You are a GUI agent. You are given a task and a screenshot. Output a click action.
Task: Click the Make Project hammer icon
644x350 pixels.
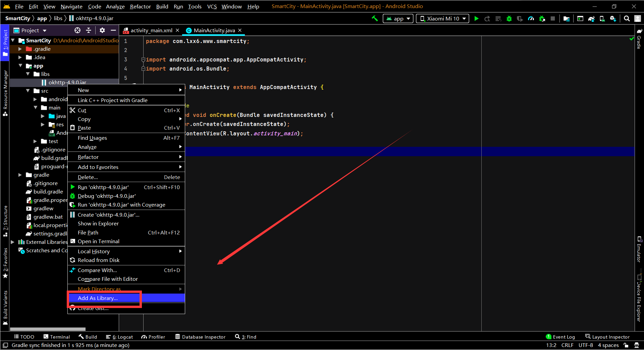click(375, 18)
